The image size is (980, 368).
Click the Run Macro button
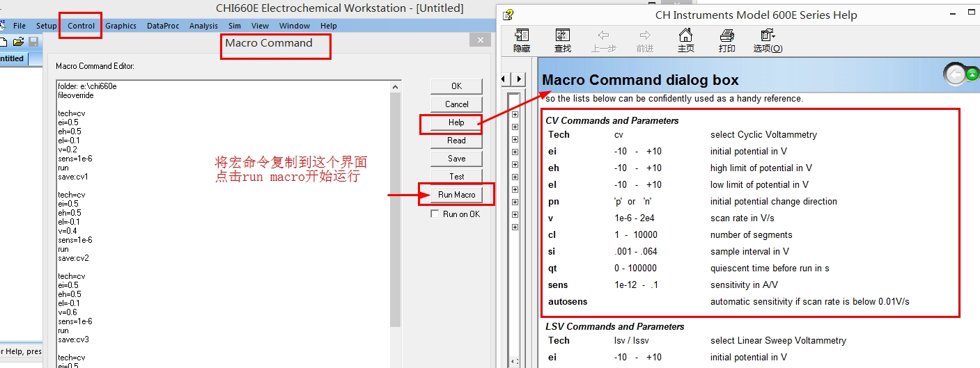coord(456,195)
